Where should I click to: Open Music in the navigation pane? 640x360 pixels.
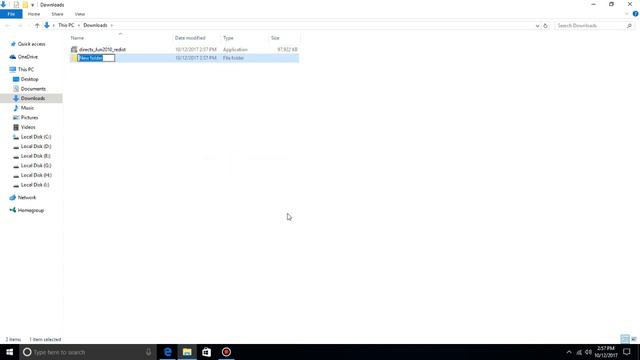click(x=27, y=108)
